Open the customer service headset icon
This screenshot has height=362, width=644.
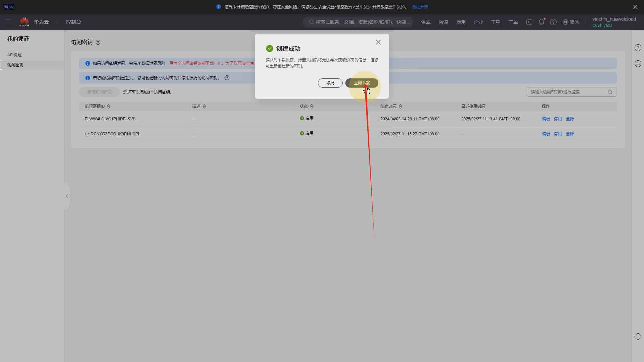(638, 337)
